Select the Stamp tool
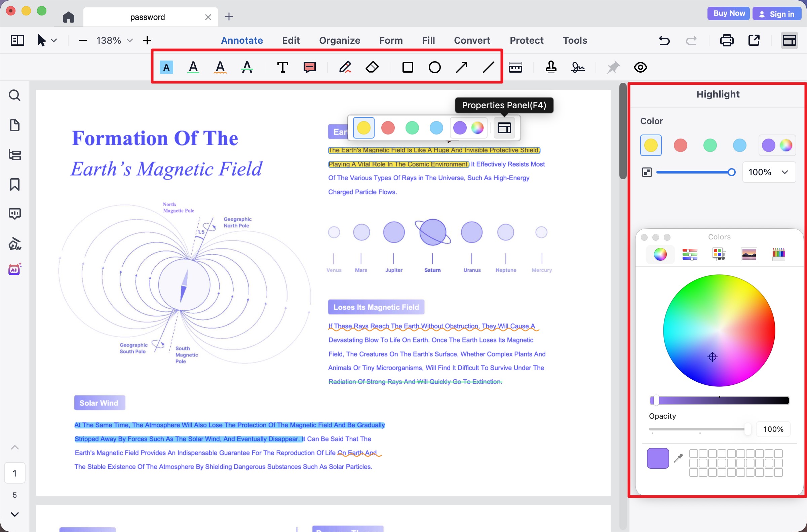Screen dimensions: 807x532 click(551, 67)
